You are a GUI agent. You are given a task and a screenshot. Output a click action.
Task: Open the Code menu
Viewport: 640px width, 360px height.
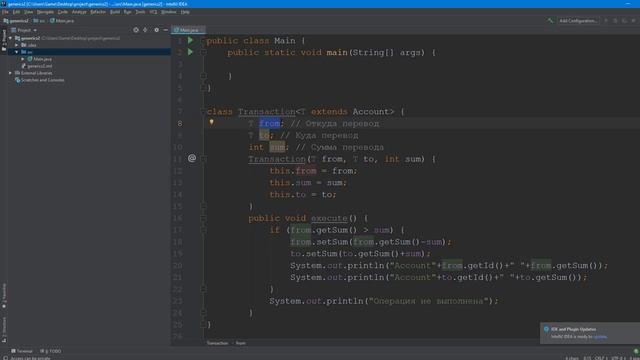62,12
